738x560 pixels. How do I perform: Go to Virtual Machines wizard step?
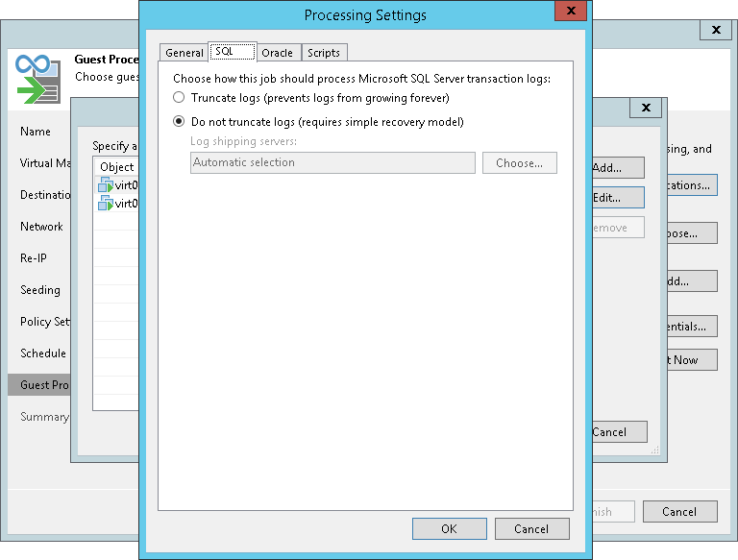(45, 163)
